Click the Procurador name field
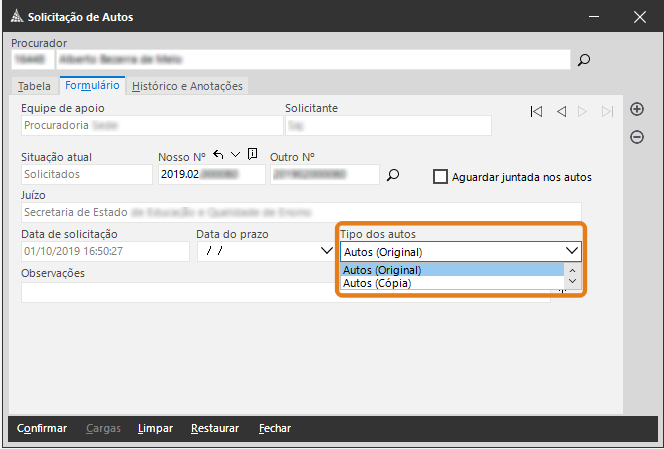The image size is (664, 449). pos(313,59)
